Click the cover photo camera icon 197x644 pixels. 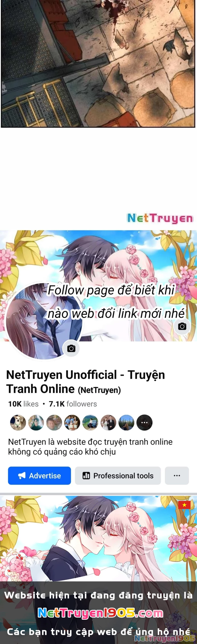[182, 326]
